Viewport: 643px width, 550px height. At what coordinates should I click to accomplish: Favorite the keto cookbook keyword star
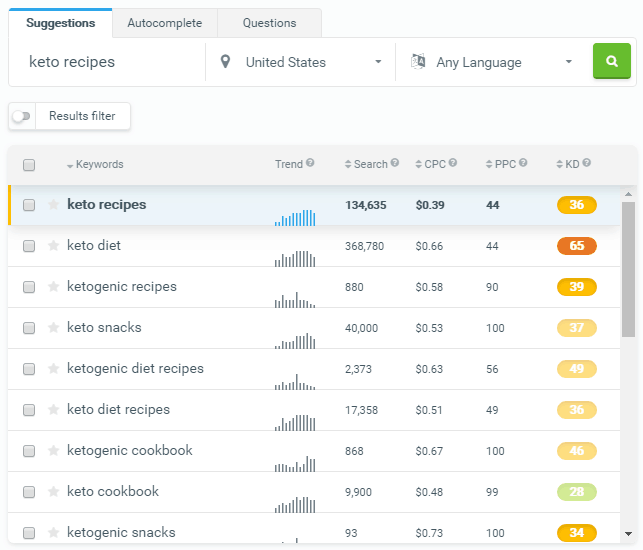(x=53, y=491)
